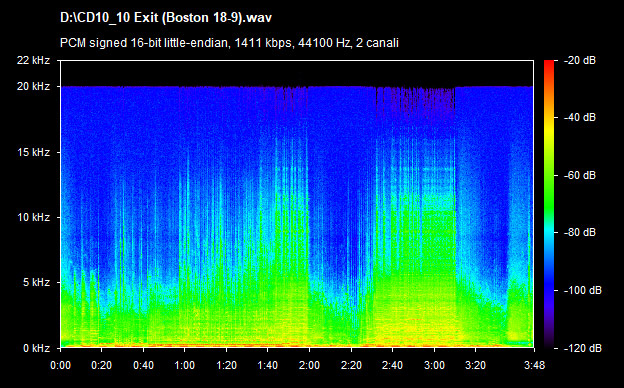Viewport: 624px width, 388px height.
Task: Click the -60 dB label on color scale
Action: tap(580, 175)
